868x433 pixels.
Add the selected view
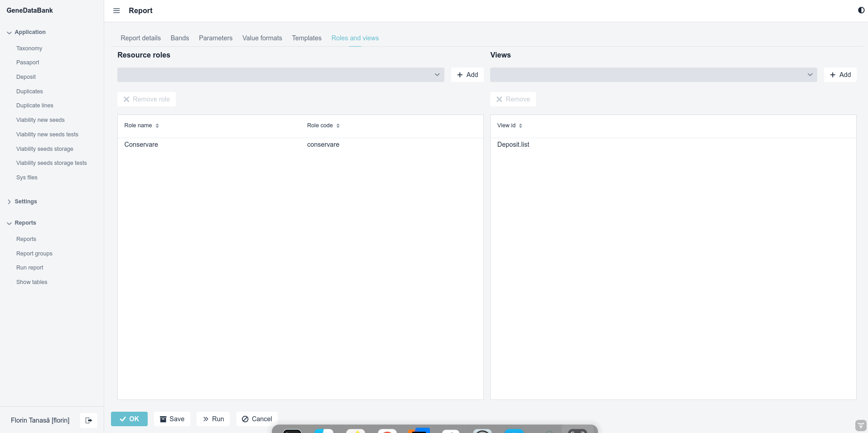(840, 75)
